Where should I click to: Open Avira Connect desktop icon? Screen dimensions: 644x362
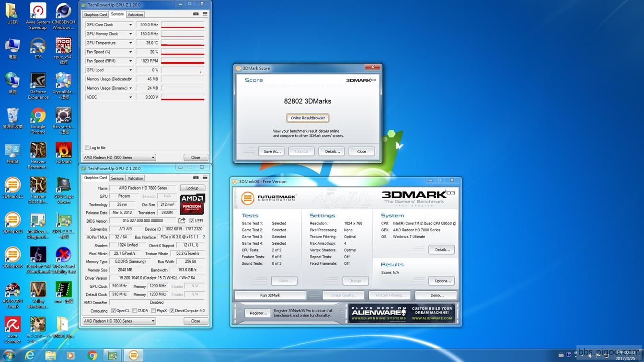[12, 330]
